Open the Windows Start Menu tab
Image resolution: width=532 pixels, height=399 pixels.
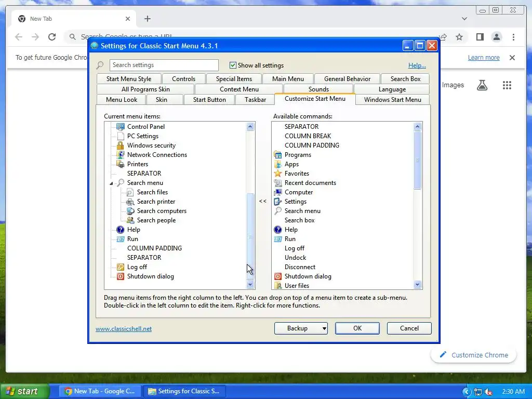(x=392, y=99)
